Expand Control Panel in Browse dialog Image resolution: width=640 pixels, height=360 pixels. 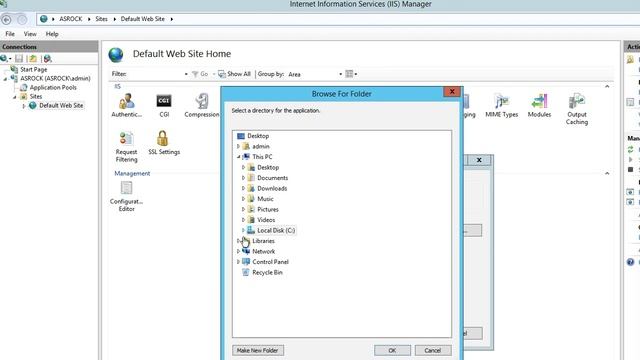pyautogui.click(x=238, y=262)
